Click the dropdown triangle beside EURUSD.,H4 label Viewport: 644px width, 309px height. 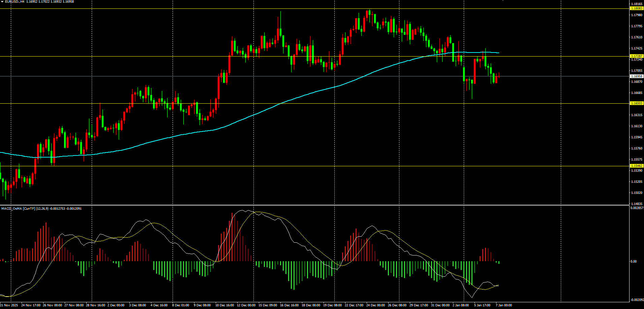tap(2, 2)
